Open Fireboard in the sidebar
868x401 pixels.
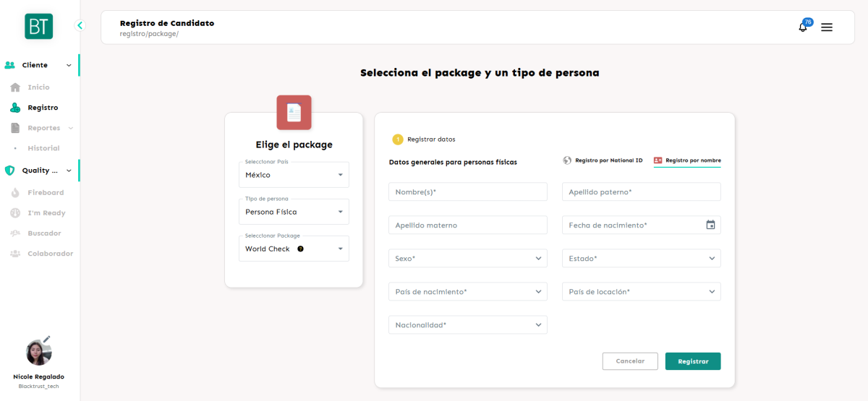46,193
